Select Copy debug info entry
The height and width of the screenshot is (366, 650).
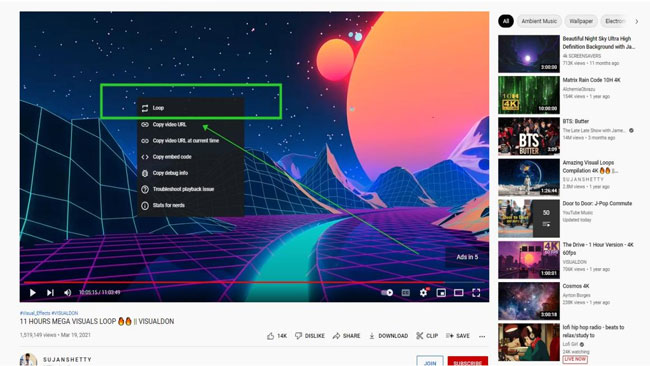(191, 173)
